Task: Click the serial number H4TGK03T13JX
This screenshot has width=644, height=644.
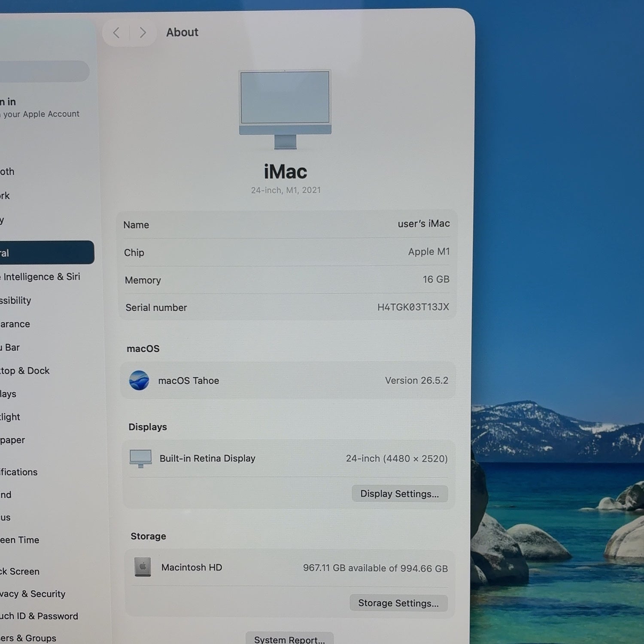Action: pos(413,307)
